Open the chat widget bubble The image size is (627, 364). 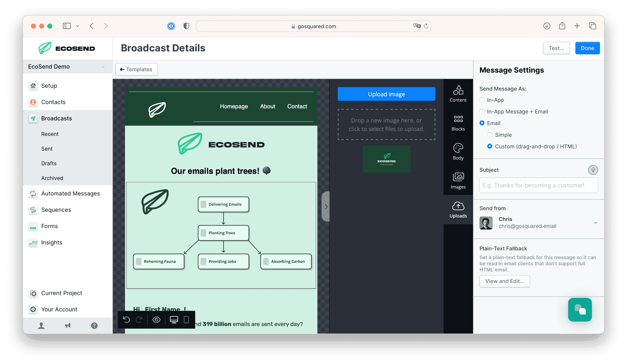point(580,310)
